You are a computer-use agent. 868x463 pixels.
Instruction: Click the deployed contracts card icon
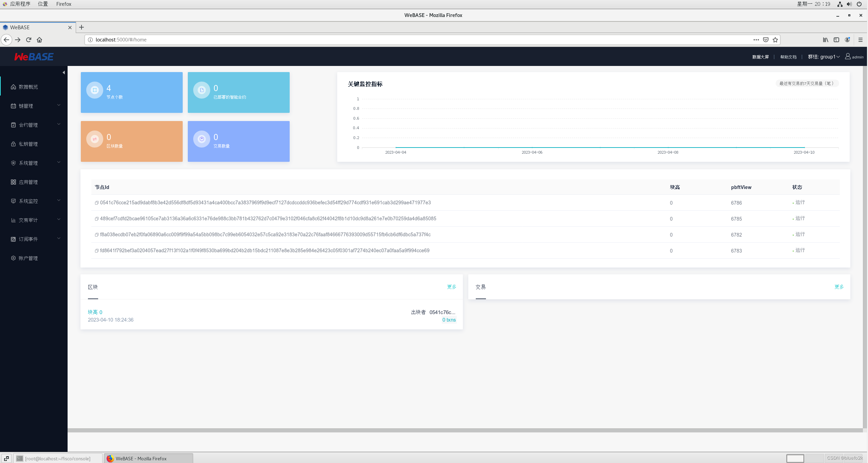click(202, 90)
